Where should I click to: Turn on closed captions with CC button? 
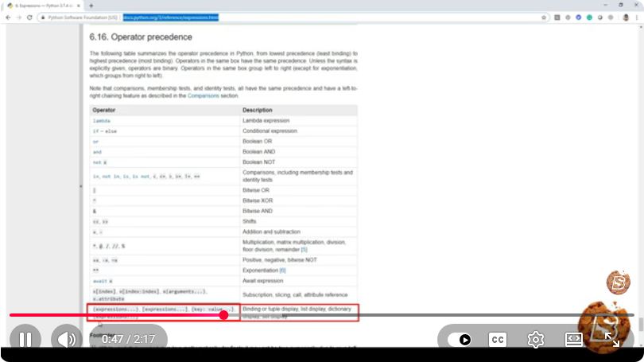pos(498,340)
